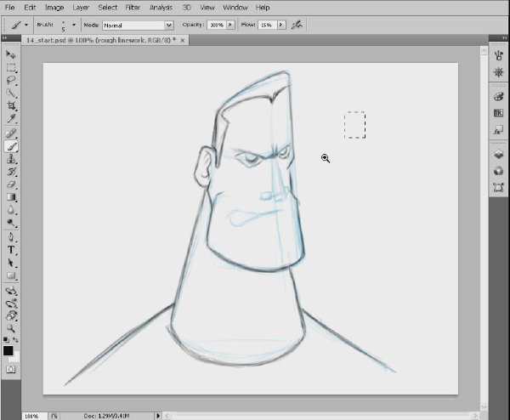Select the Hand tool
510x420 pixels.
[11, 315]
